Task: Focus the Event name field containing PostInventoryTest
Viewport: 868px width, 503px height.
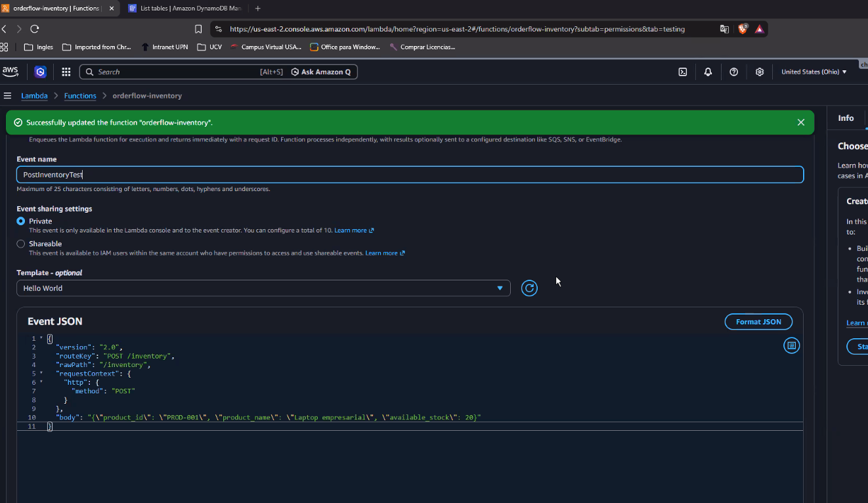Action: [410, 175]
